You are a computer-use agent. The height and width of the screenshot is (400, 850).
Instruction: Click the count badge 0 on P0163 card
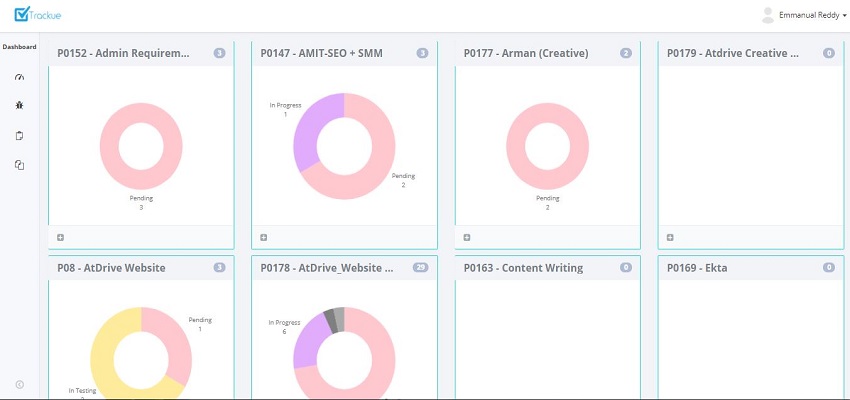(626, 267)
